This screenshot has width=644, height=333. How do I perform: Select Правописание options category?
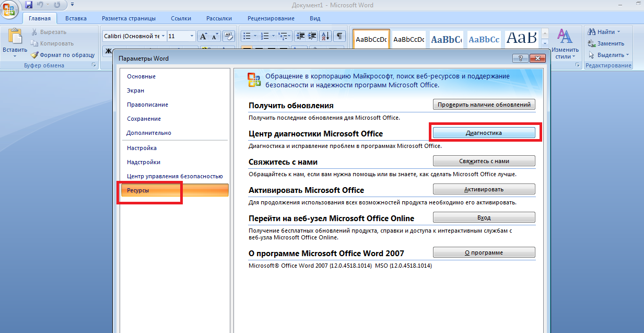click(174, 105)
